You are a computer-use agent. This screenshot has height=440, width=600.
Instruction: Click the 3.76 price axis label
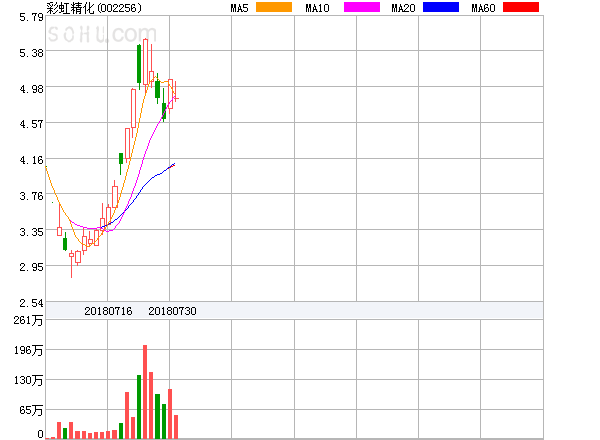31,196
